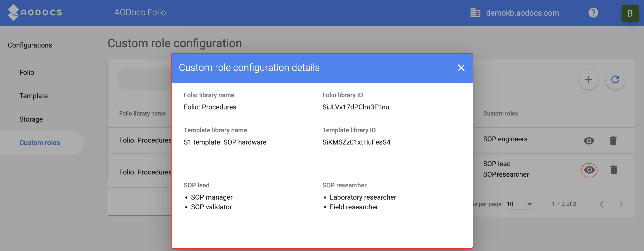
Task: Click the SOP researcher heading in dialog
Action: (344, 185)
